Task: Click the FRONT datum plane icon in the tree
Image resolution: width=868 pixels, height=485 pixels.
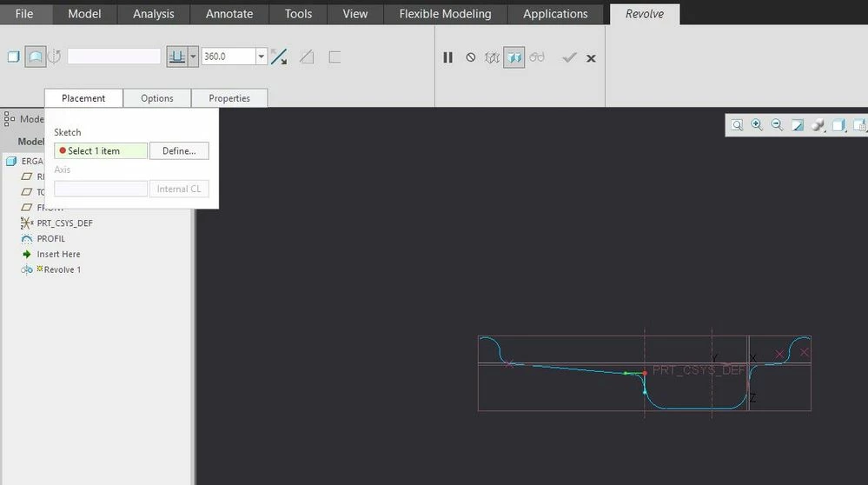Action: pyautogui.click(x=27, y=207)
